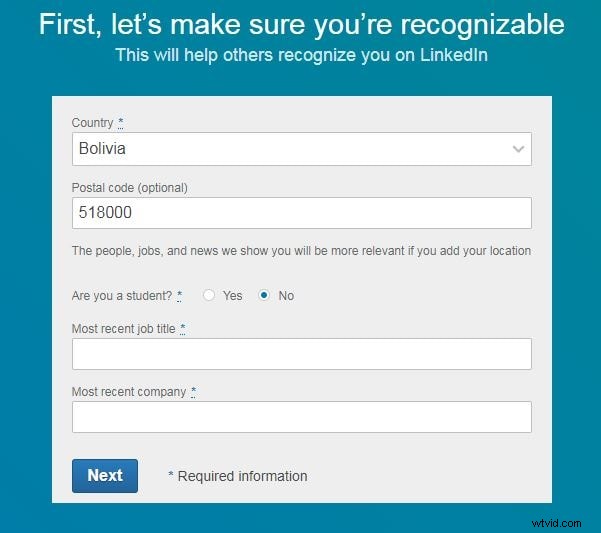Image resolution: width=601 pixels, height=533 pixels.
Task: Focus the Most recent job title input
Action: click(302, 354)
